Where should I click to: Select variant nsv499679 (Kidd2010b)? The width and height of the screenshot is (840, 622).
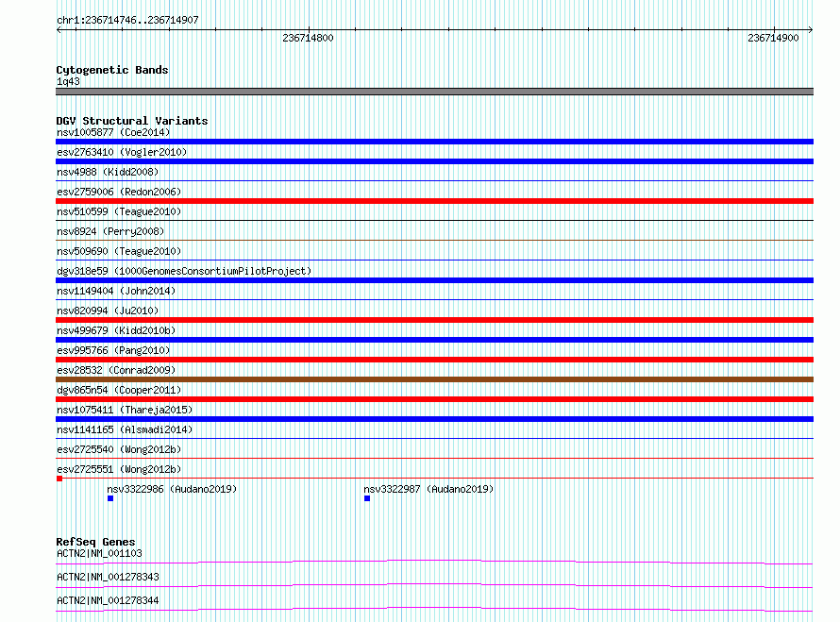pos(116,330)
